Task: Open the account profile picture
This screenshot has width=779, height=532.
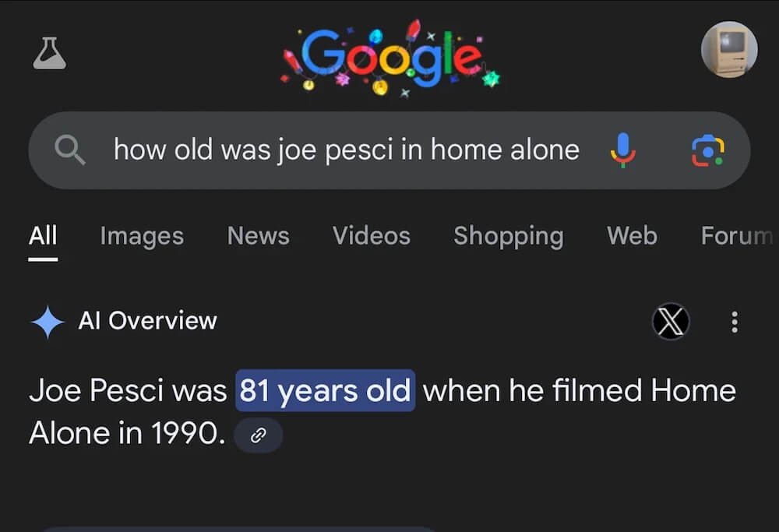Action: click(x=728, y=50)
